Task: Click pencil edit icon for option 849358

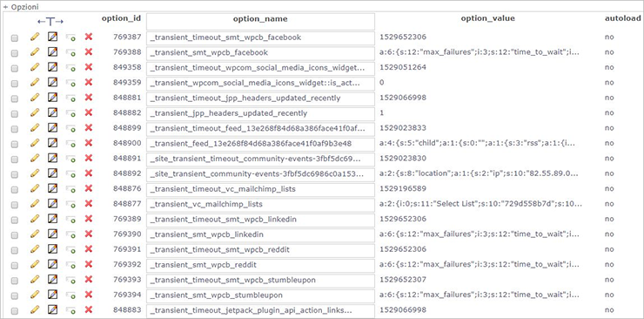Action: [35, 67]
